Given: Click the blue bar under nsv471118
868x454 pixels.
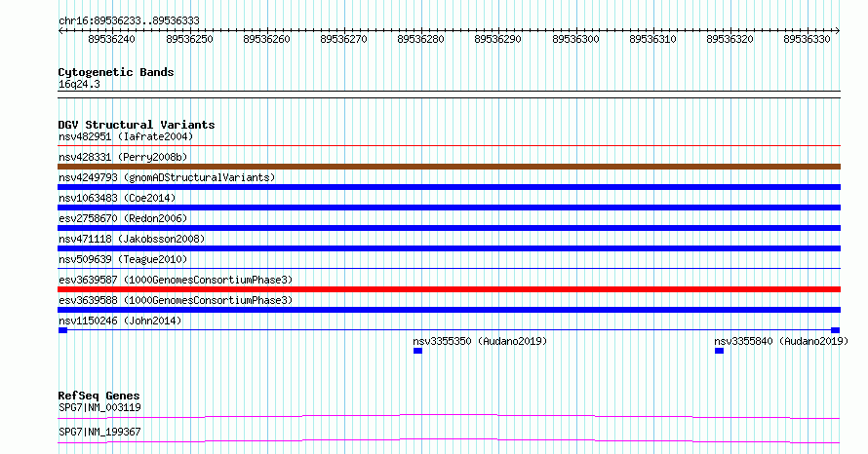Looking at the screenshot, I should pos(449,248).
